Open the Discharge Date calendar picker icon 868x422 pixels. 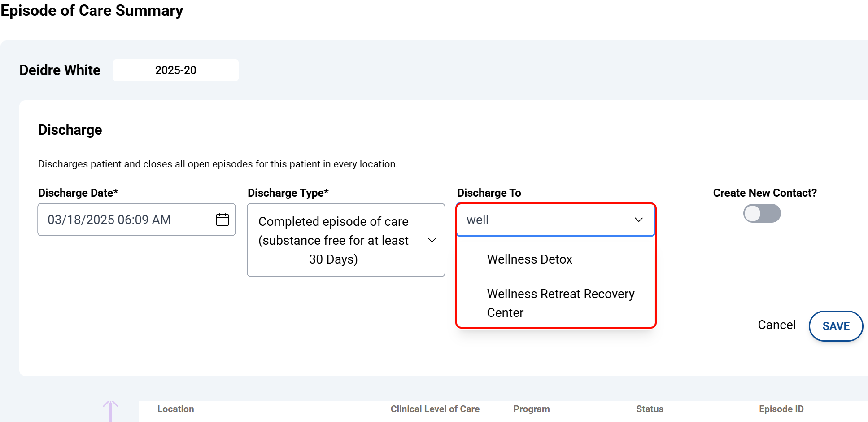(x=222, y=220)
